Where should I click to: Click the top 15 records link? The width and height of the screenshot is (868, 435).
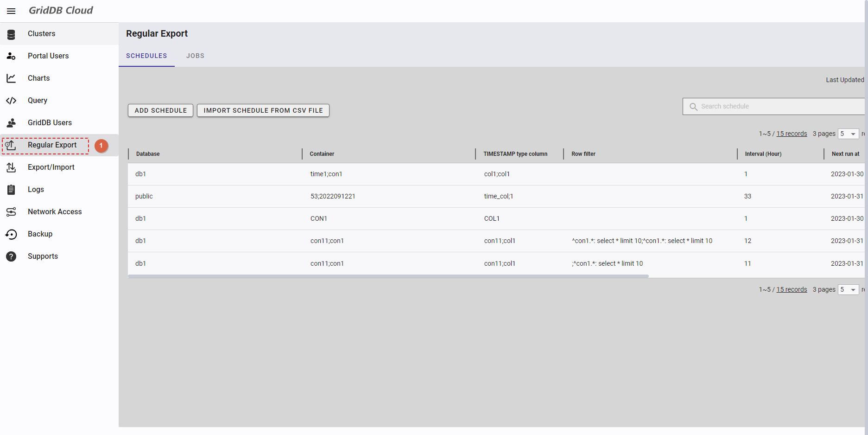pyautogui.click(x=792, y=134)
